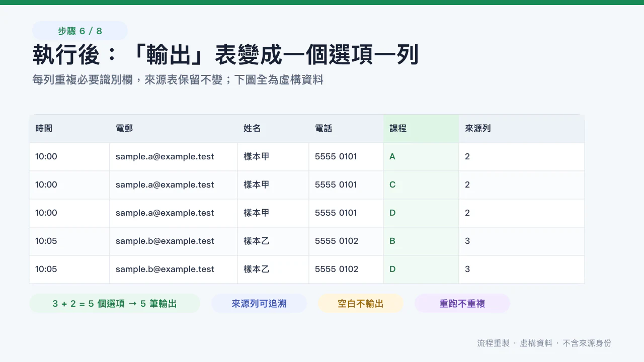Click 樣本甲 in the course A row
The image size is (644, 362).
273,157
